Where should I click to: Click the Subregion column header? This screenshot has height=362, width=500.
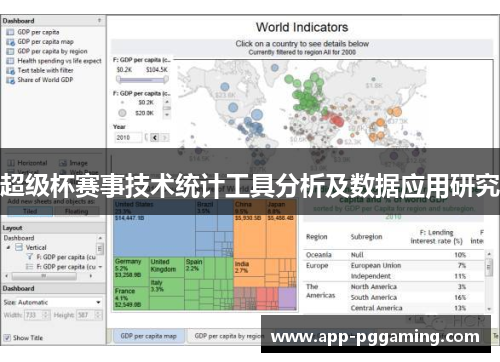point(366,237)
